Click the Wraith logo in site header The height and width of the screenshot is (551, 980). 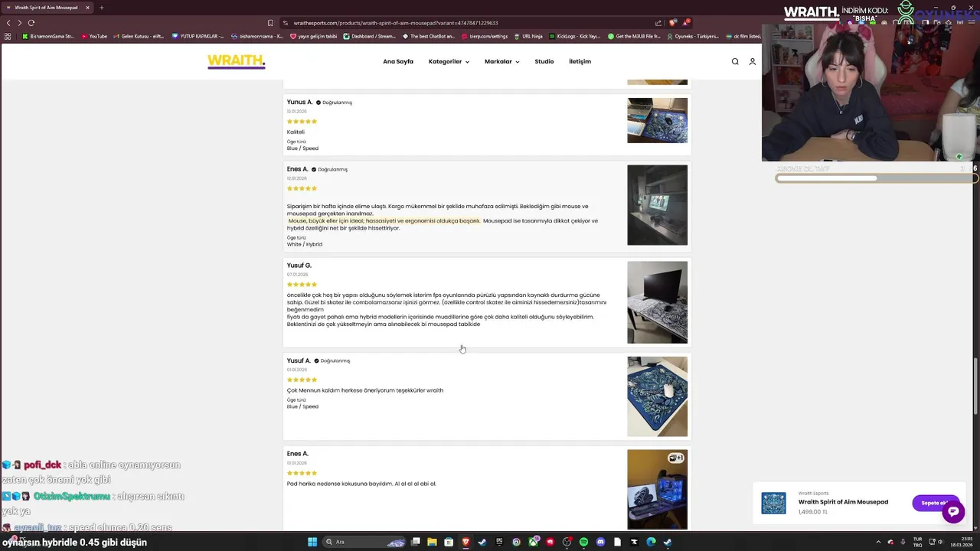click(x=236, y=61)
